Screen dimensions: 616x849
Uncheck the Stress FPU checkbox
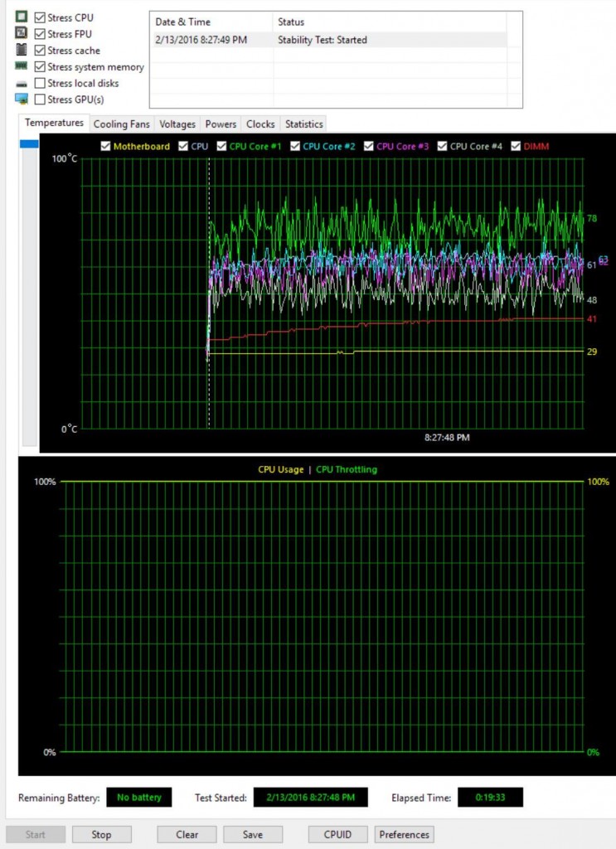coord(40,33)
